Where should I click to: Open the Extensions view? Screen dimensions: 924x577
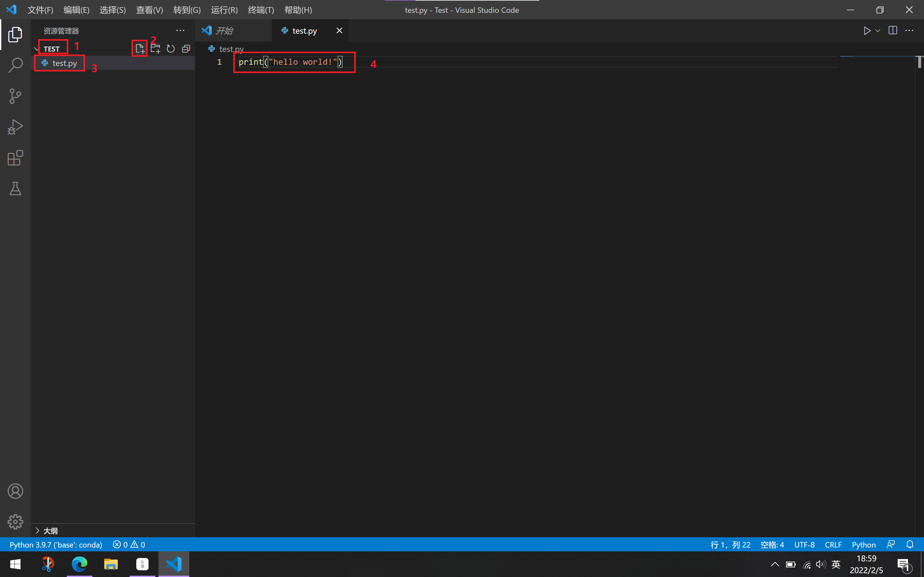[x=15, y=158]
